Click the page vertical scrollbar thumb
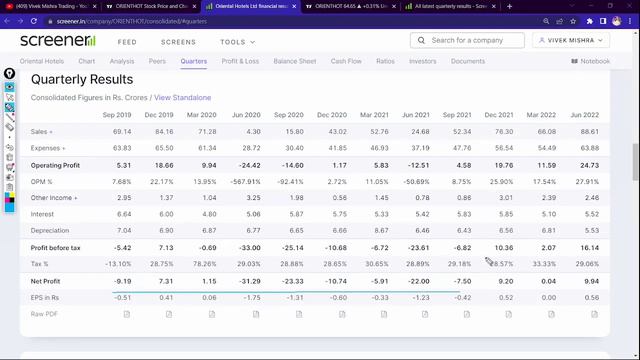The image size is (640, 360). point(635,162)
